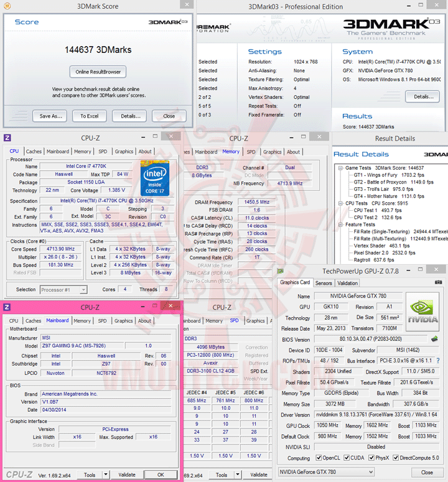448x482 pixels.
Task: Click Close in the 3DMark Score window
Action: pyautogui.click(x=169, y=116)
